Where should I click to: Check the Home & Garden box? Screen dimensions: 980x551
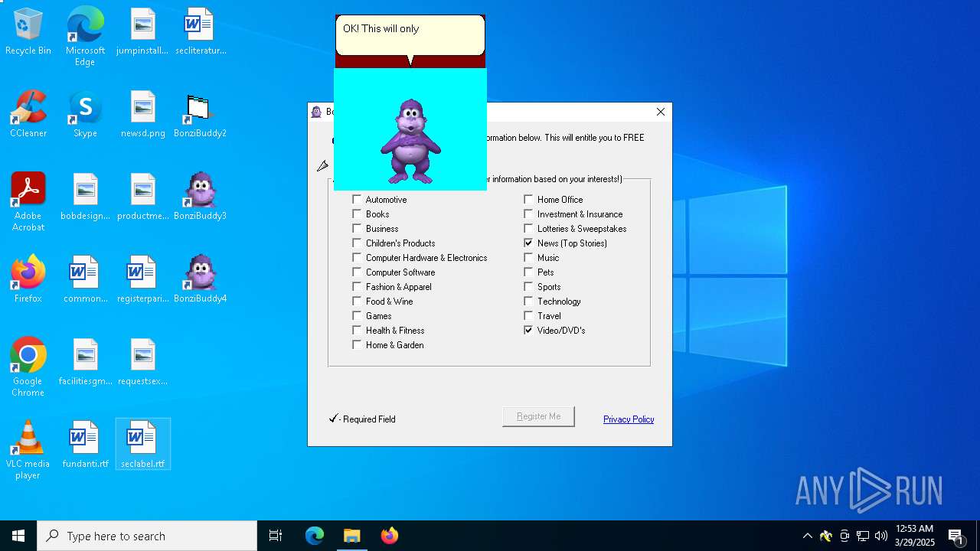coord(357,345)
